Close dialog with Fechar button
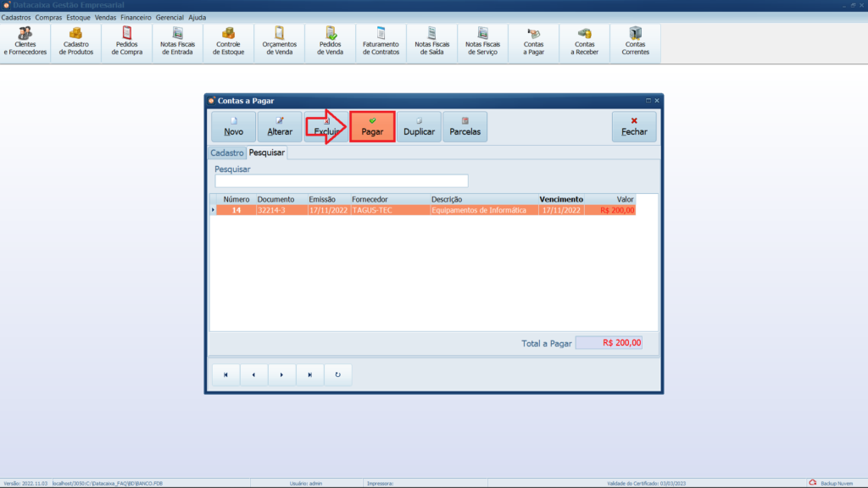 coord(634,127)
